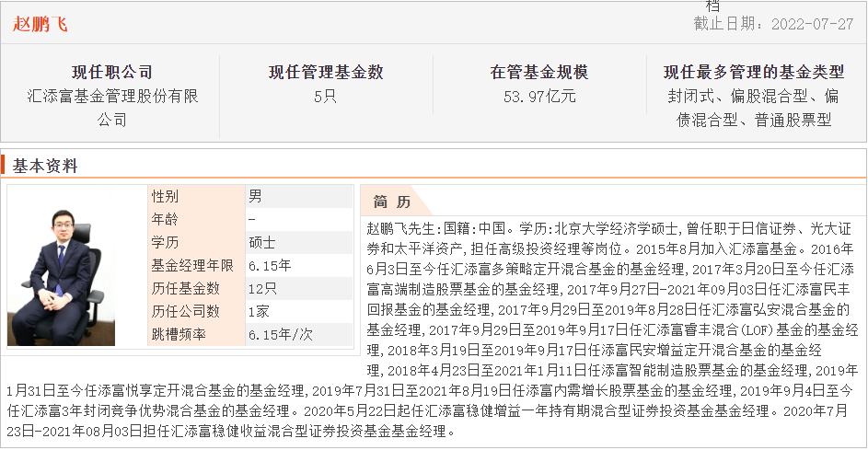The height and width of the screenshot is (450, 868).
Task: Click the manager's portrait photo
Action: click(61, 266)
